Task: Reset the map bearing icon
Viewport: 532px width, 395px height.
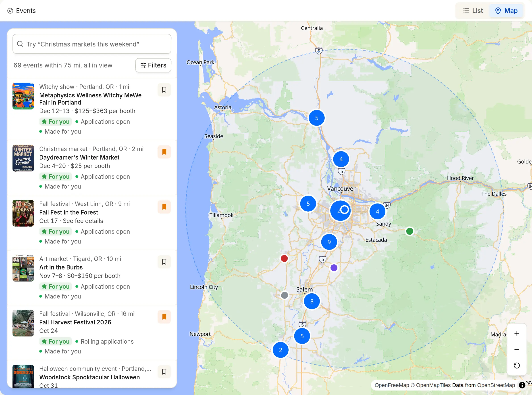Action: tap(517, 365)
